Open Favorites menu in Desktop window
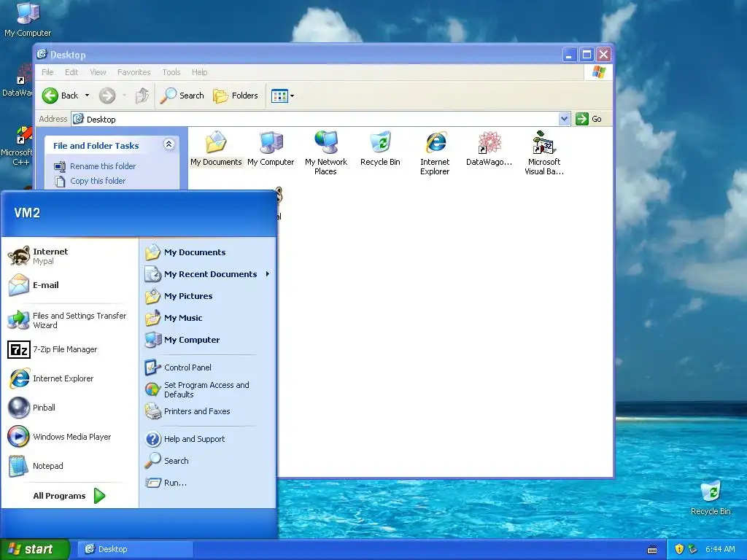Viewport: 747px width, 560px height. click(134, 72)
